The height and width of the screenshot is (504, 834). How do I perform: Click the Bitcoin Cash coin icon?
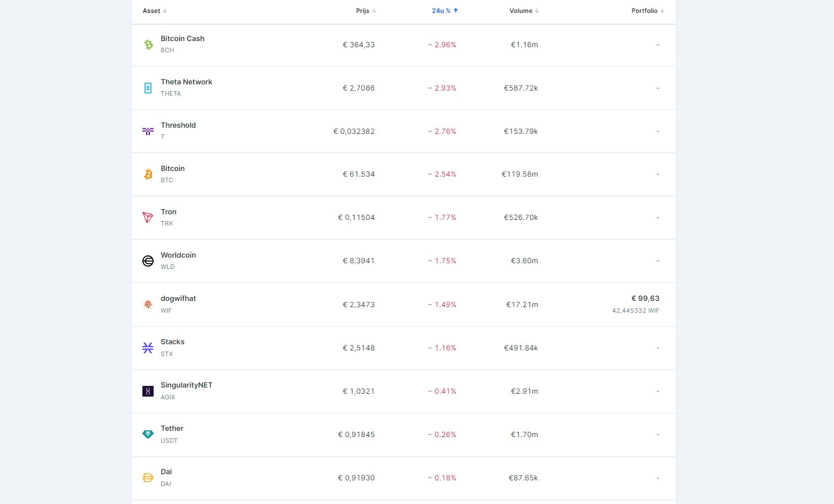pos(148,44)
